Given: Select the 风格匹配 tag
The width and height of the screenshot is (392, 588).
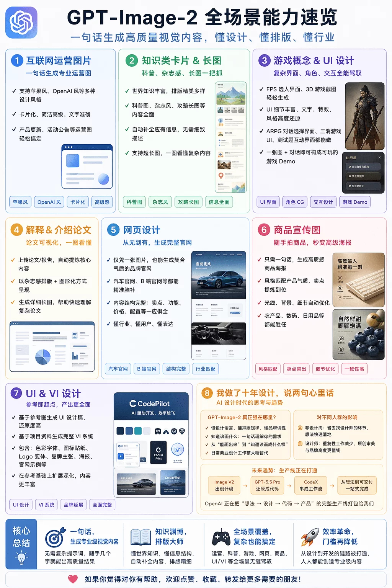Looking at the screenshot, I should click(x=268, y=369).
